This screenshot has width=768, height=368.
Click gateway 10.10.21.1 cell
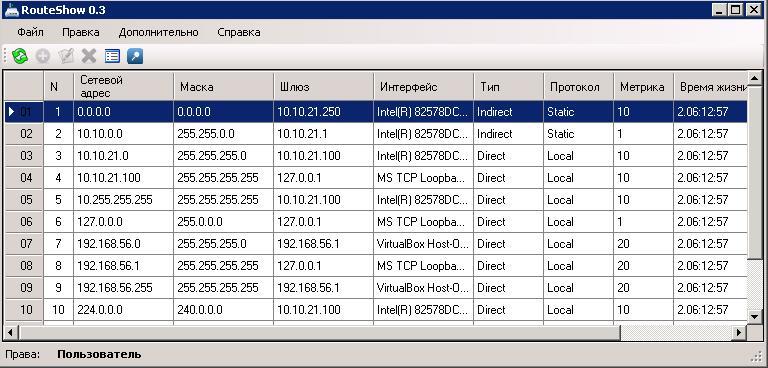click(323, 134)
